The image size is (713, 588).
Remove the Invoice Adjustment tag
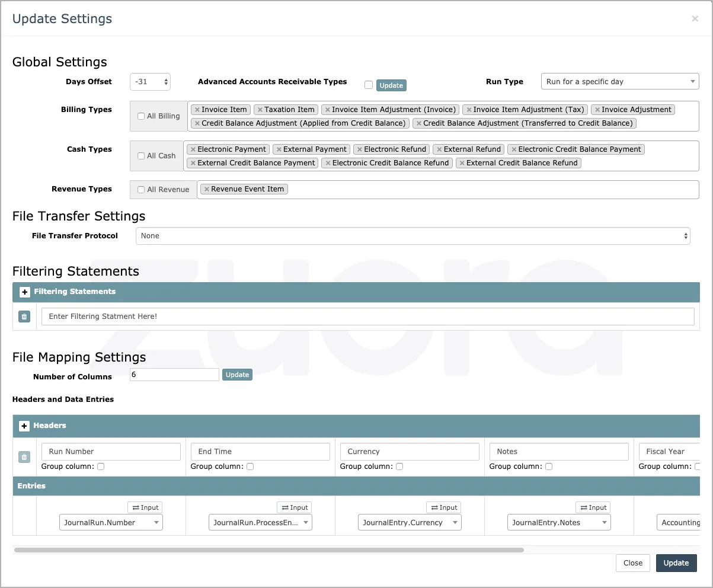point(597,110)
